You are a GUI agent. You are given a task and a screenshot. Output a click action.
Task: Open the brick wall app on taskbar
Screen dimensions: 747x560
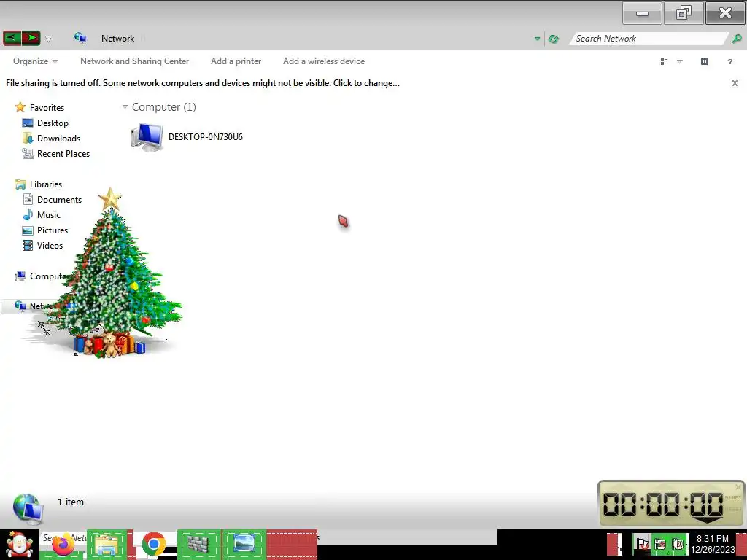point(198,544)
